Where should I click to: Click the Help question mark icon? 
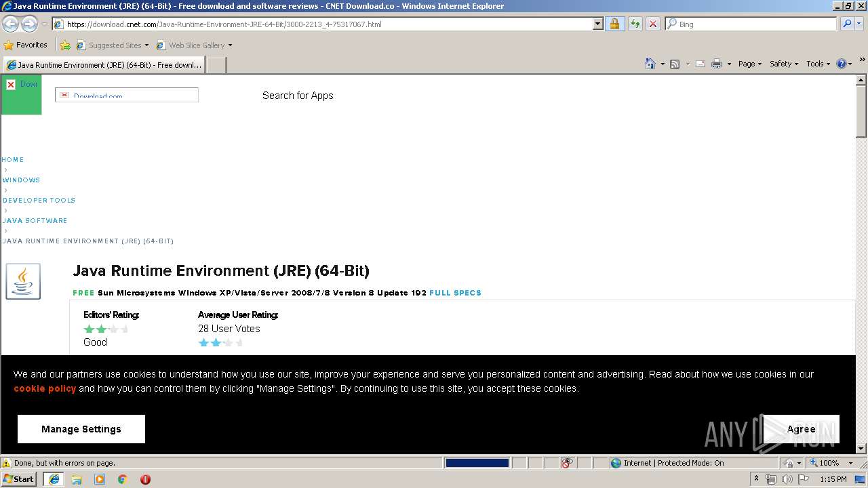point(842,64)
